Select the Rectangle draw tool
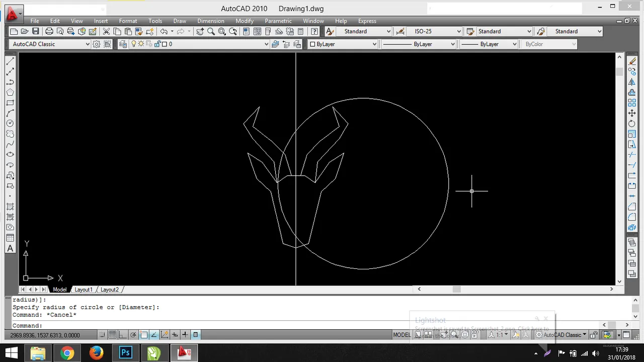Screen dimensions: 644x362 click(10, 103)
